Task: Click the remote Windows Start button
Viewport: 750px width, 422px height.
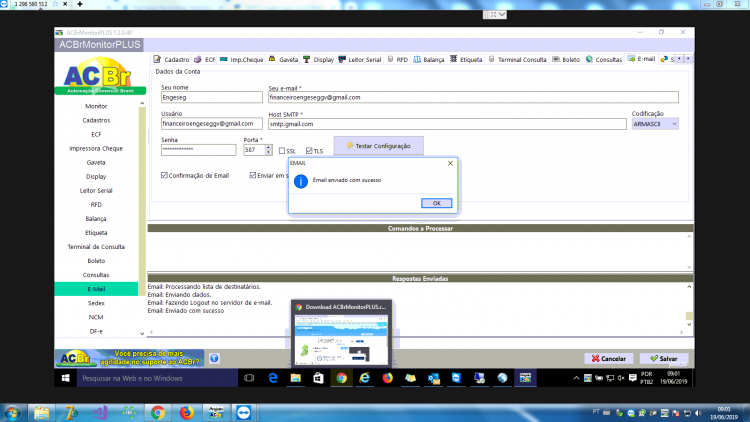Action: (66, 378)
